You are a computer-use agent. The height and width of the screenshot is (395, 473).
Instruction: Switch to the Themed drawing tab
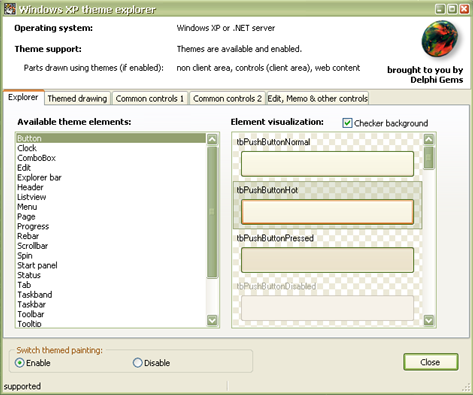click(77, 98)
